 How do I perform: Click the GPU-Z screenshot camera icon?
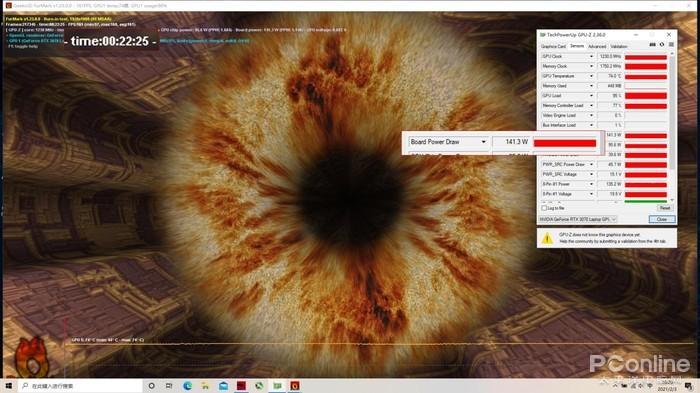(x=652, y=45)
